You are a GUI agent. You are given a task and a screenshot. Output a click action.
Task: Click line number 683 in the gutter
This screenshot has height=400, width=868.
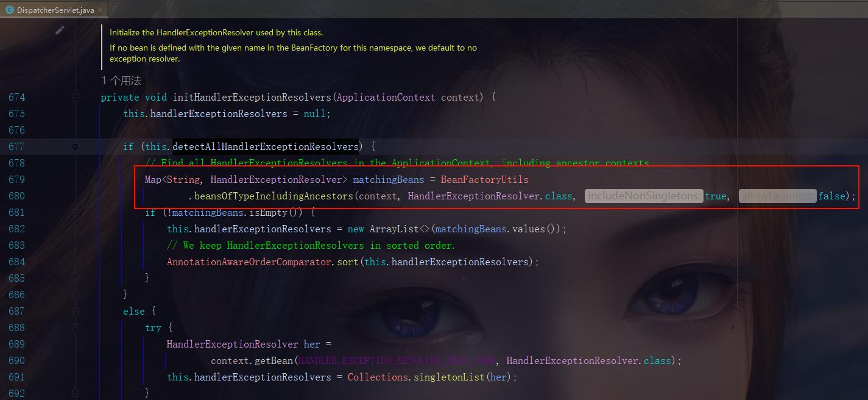click(x=17, y=245)
